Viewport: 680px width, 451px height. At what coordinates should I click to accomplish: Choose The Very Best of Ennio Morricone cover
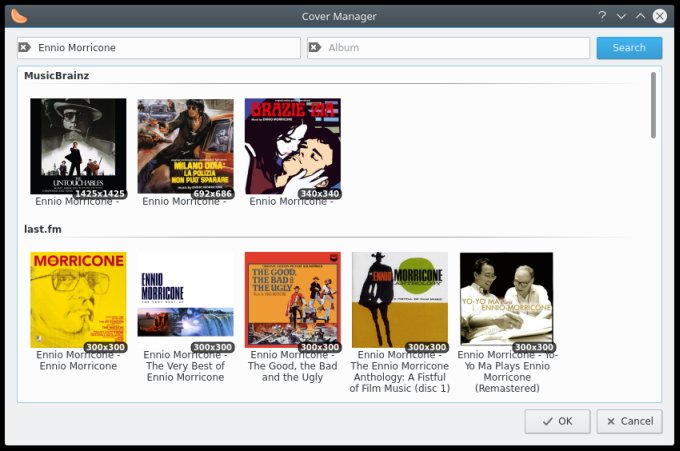pyautogui.click(x=185, y=299)
